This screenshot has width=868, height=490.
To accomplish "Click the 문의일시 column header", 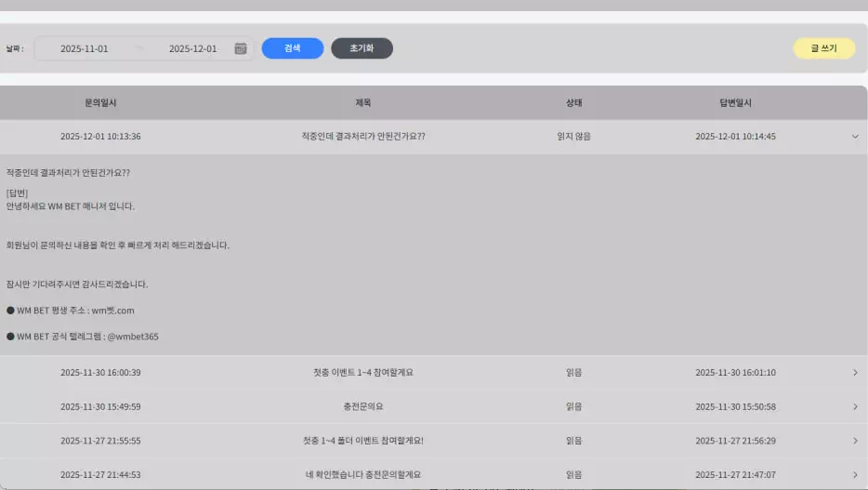I will click(100, 103).
